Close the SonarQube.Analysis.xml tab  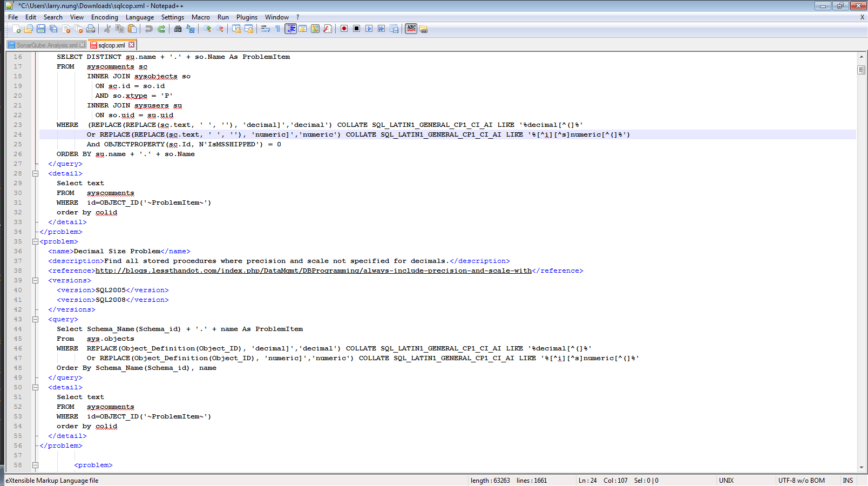pyautogui.click(x=82, y=45)
